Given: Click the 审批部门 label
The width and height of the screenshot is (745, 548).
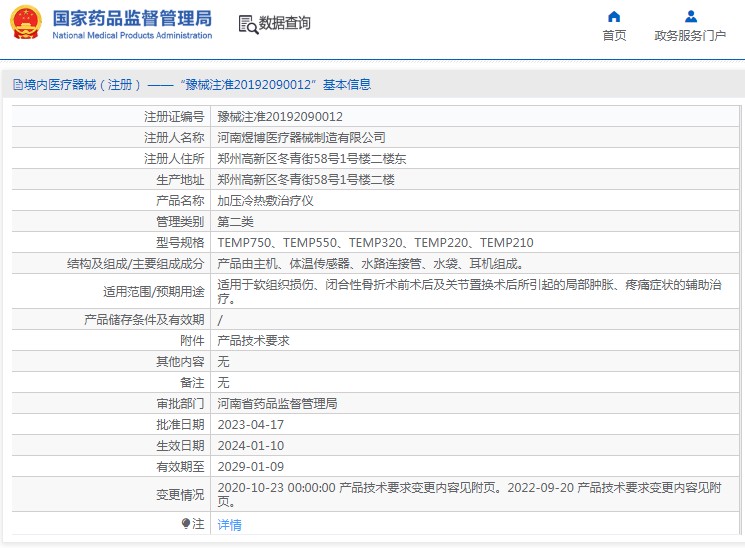Looking at the screenshot, I should [x=180, y=404].
